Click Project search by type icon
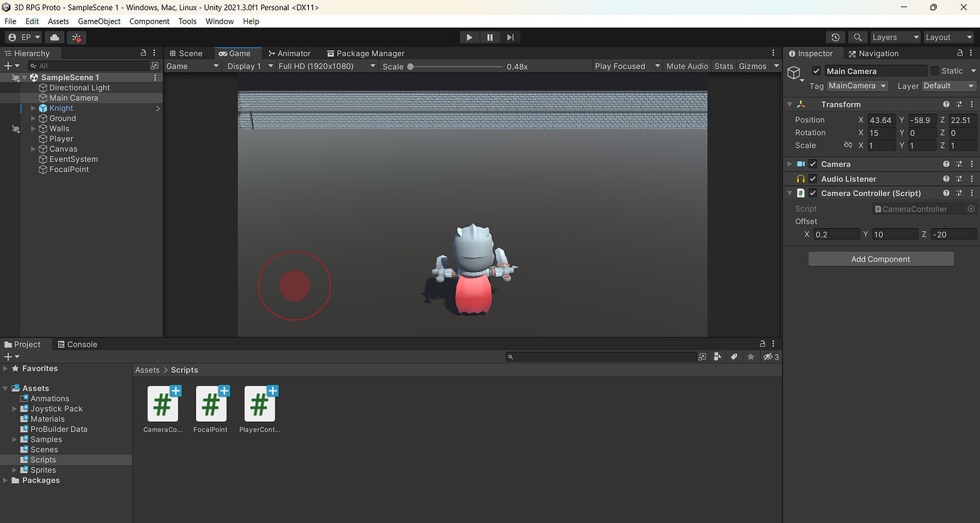Viewport: 980px width, 523px height. pos(717,357)
